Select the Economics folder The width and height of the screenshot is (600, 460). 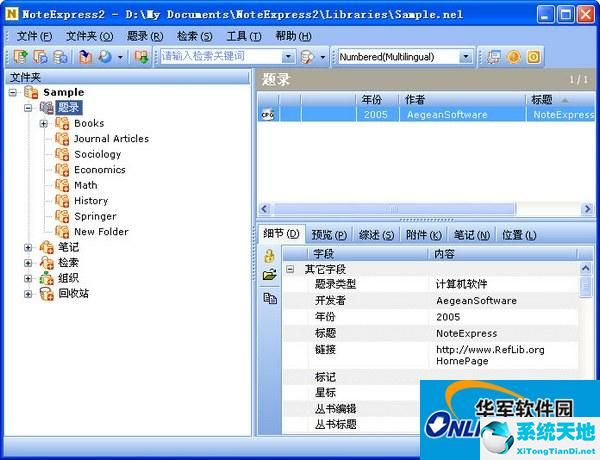pyautogui.click(x=99, y=170)
